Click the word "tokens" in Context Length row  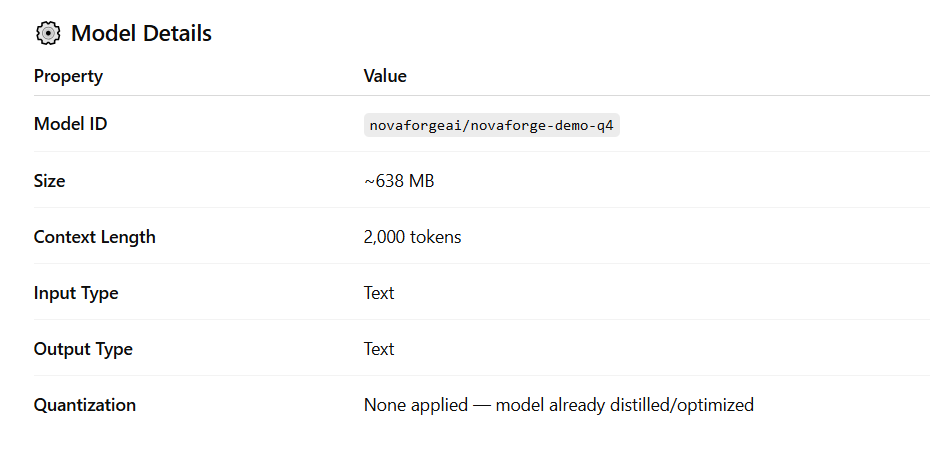pos(436,237)
